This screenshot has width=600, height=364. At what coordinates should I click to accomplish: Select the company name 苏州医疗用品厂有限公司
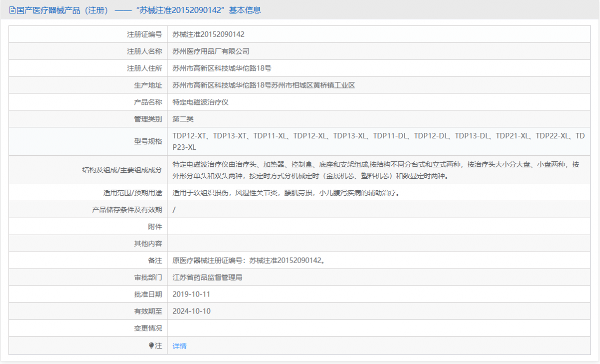(211, 51)
